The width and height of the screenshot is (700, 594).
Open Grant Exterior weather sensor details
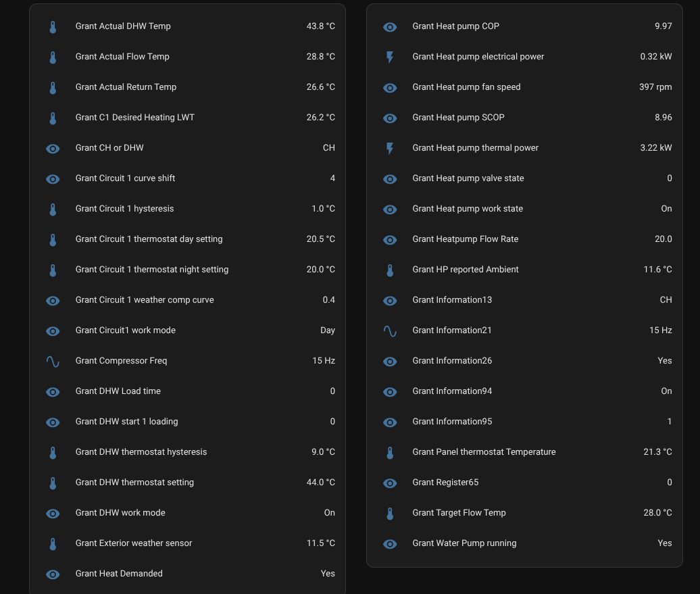pyautogui.click(x=134, y=543)
